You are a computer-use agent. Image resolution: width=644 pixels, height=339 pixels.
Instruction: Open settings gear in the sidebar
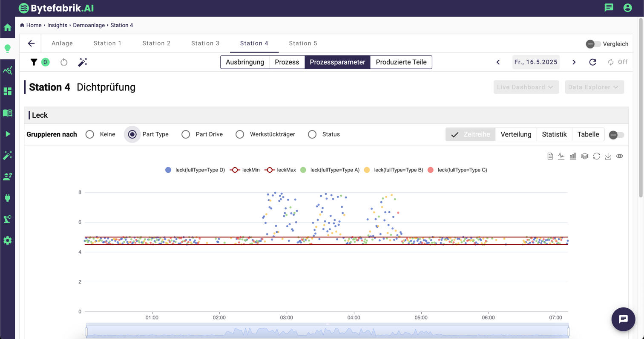point(7,240)
